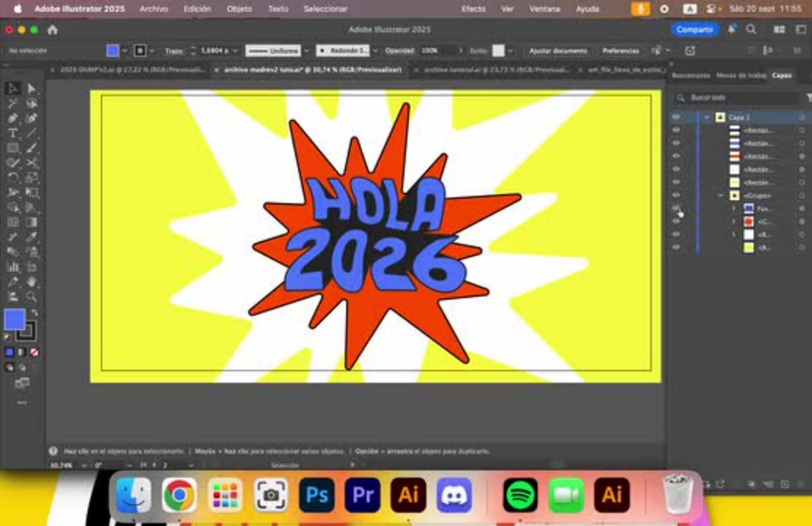
Task: Select the Eyedropper tool
Action: 31,237
